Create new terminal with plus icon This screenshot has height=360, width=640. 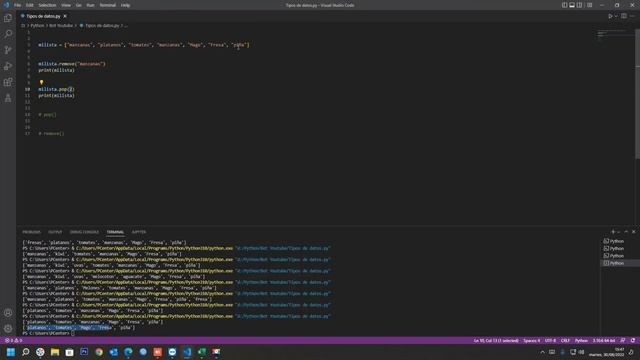[613, 232]
